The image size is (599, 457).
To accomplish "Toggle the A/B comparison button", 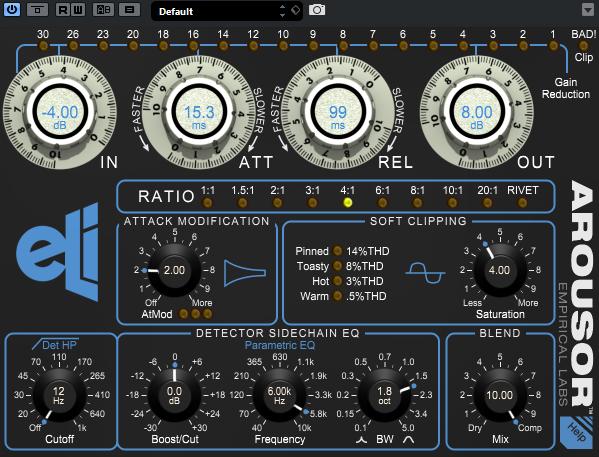I will [x=103, y=10].
